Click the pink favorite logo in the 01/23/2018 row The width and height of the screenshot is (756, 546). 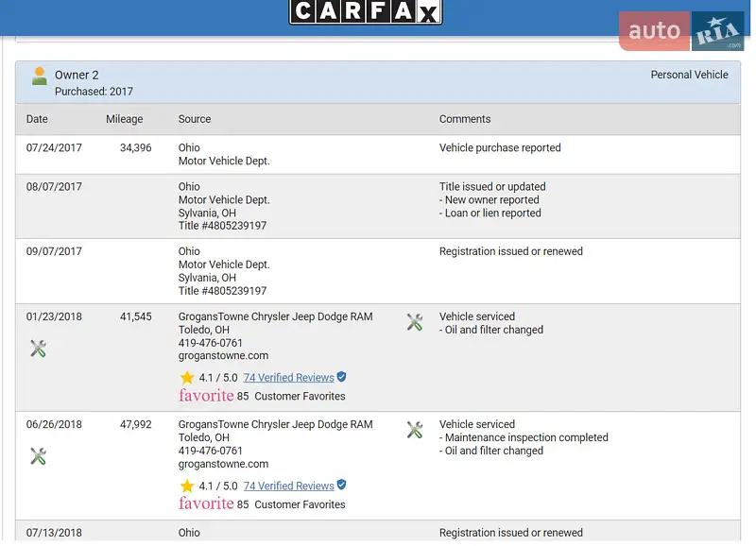pos(206,396)
